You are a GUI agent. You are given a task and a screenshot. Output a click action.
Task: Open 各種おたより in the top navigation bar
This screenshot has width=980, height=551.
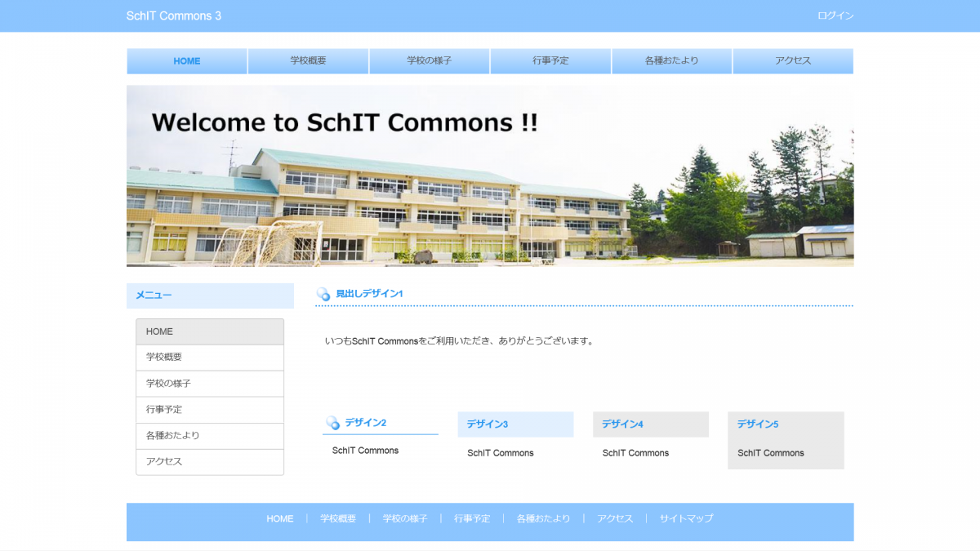pos(671,61)
